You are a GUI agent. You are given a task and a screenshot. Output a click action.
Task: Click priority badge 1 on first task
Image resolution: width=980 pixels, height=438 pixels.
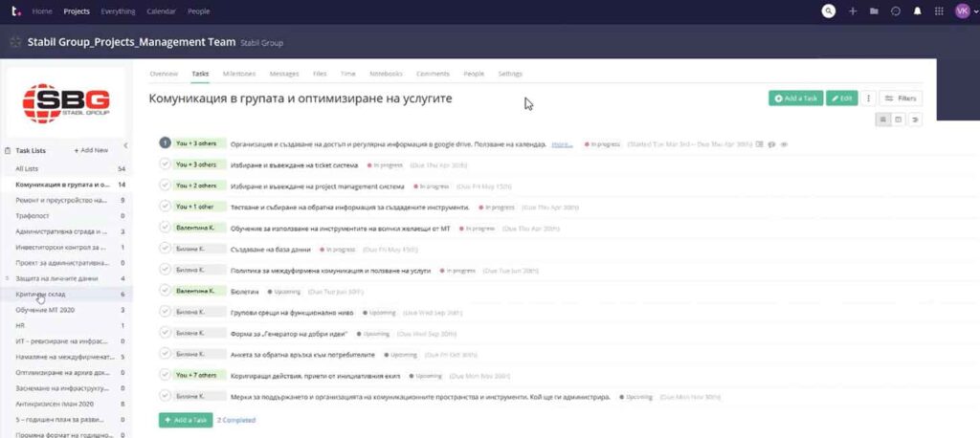[x=165, y=143]
